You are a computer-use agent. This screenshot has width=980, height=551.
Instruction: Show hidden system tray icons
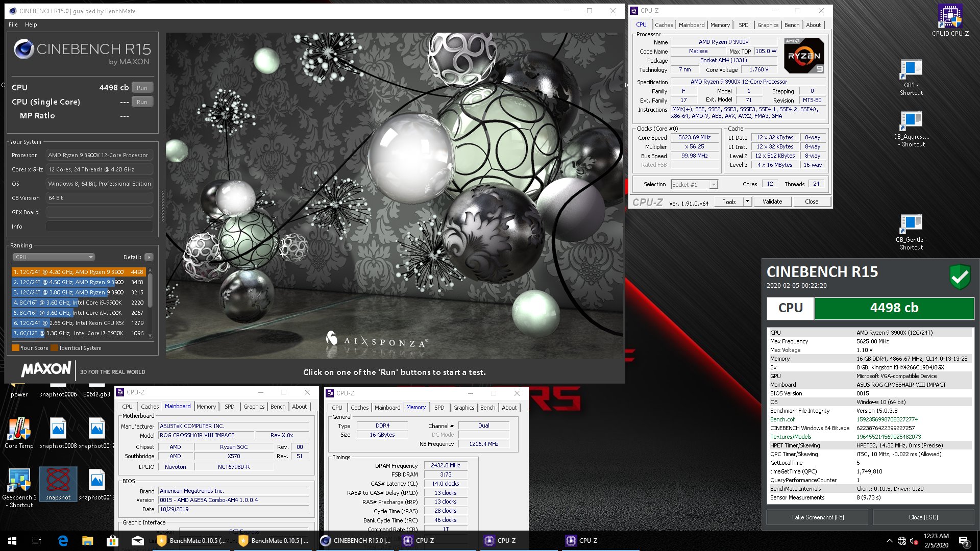pyautogui.click(x=890, y=541)
